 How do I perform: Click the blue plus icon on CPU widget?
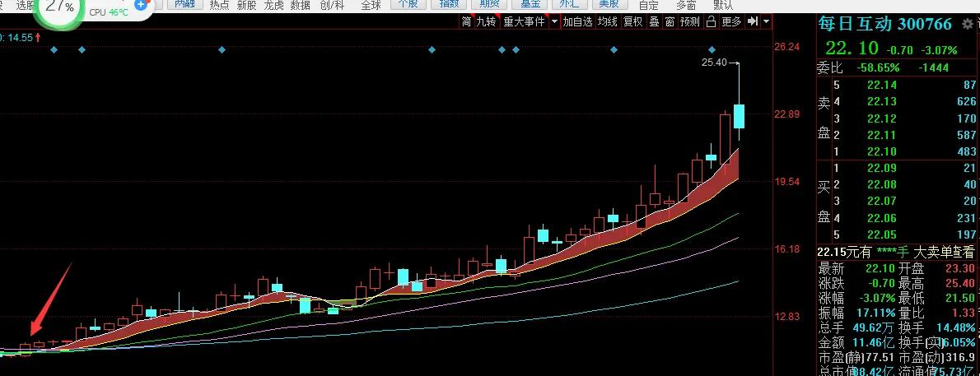pos(142,4)
